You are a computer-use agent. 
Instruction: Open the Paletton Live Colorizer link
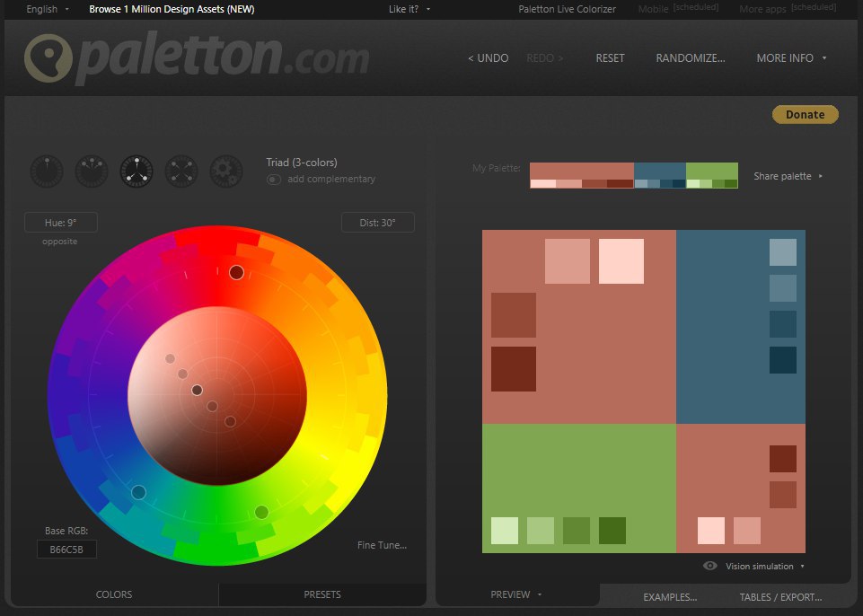(567, 9)
